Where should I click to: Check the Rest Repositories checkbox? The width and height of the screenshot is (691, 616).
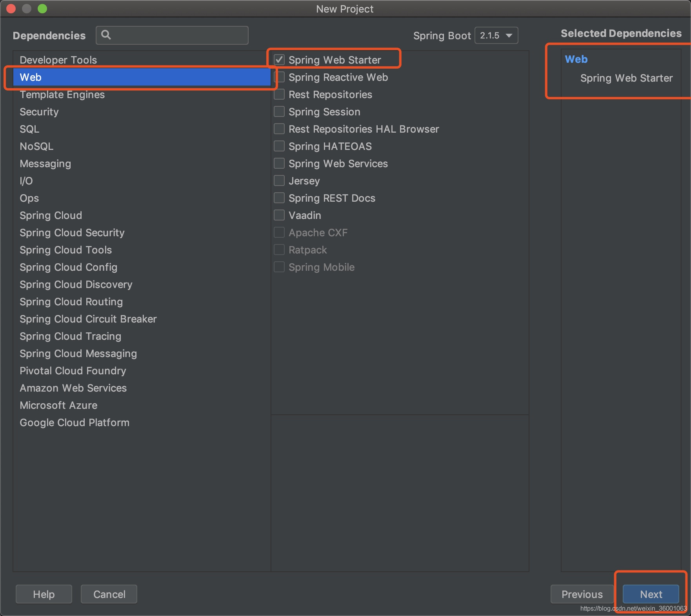pos(279,94)
